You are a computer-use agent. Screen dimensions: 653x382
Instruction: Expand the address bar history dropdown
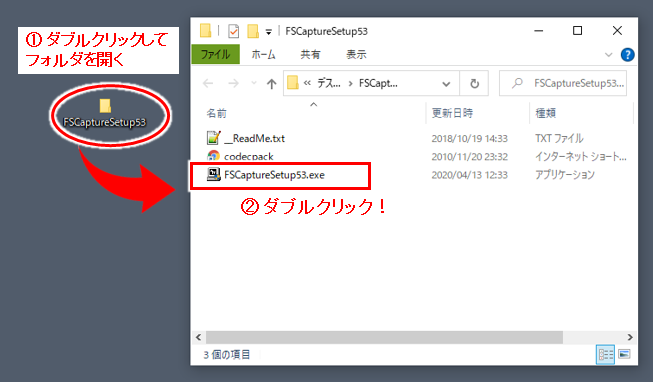coord(446,84)
